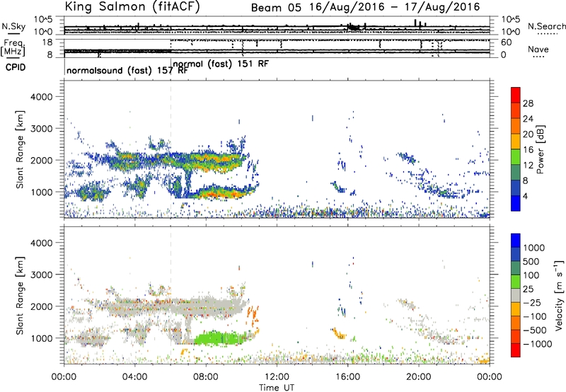Click the 'Power [dB]' colorbar label

[541, 149]
